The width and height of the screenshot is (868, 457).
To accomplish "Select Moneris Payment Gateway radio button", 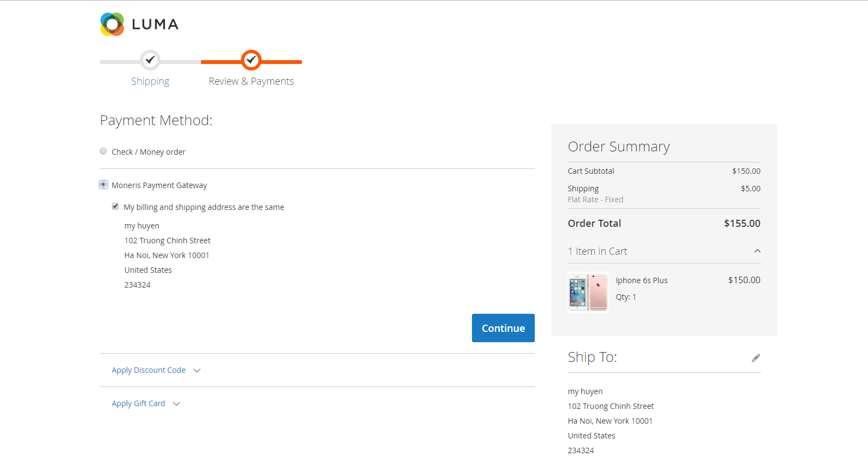I will (103, 185).
